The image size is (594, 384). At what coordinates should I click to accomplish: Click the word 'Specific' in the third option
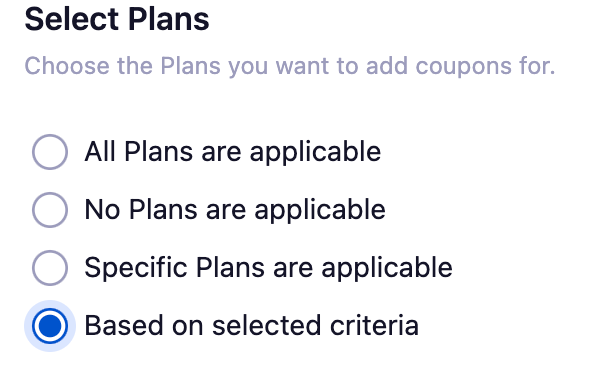[x=136, y=268]
